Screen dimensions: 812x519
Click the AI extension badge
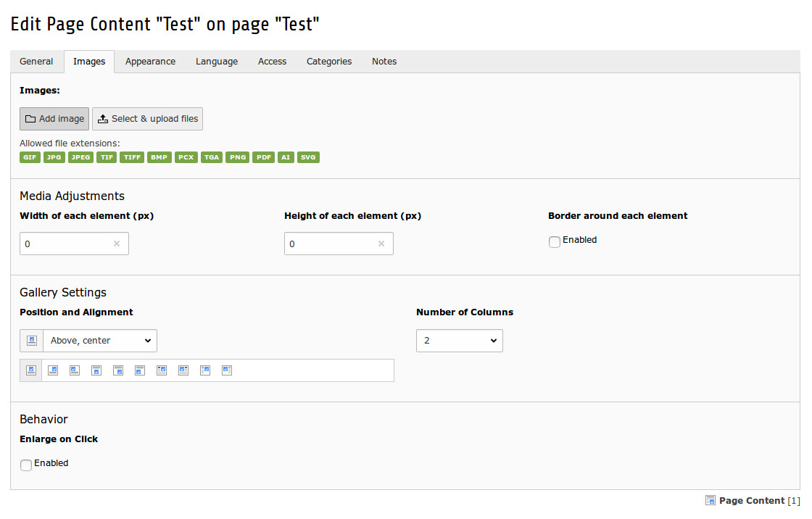pyautogui.click(x=286, y=157)
